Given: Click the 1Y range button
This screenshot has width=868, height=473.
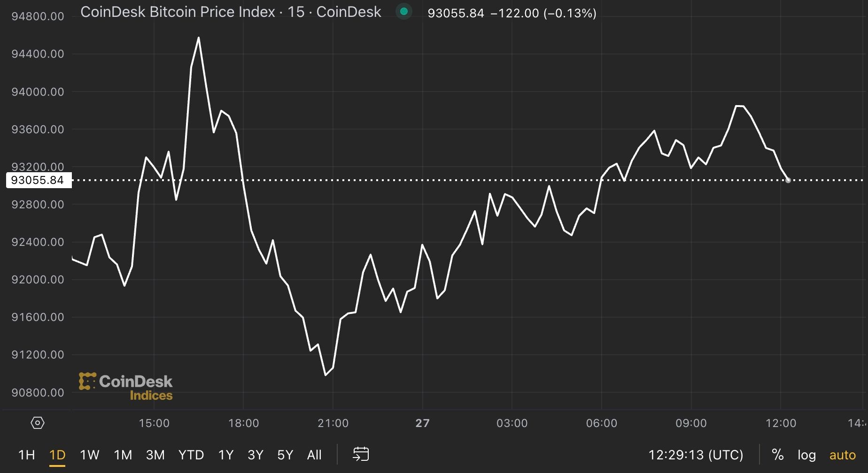Looking at the screenshot, I should tap(226, 454).
